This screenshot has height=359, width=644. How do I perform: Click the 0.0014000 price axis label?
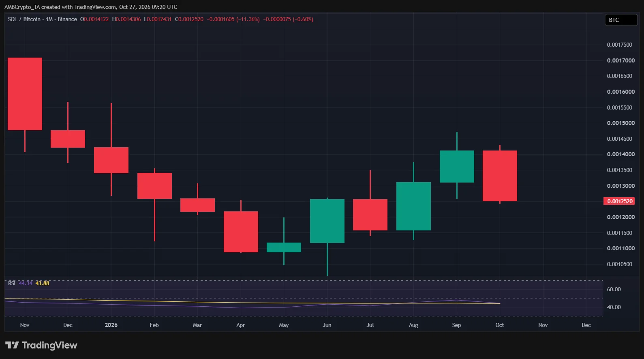(x=620, y=154)
